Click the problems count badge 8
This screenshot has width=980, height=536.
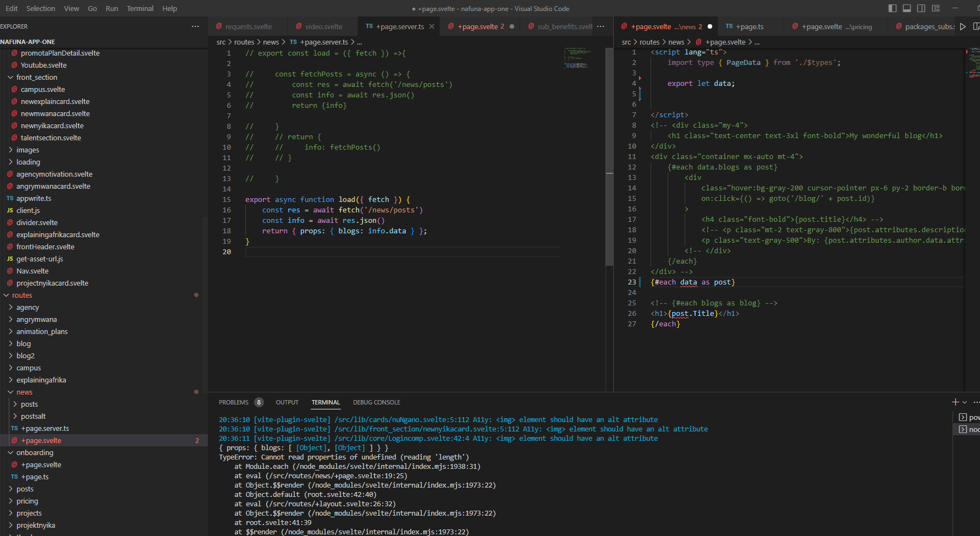[259, 402]
